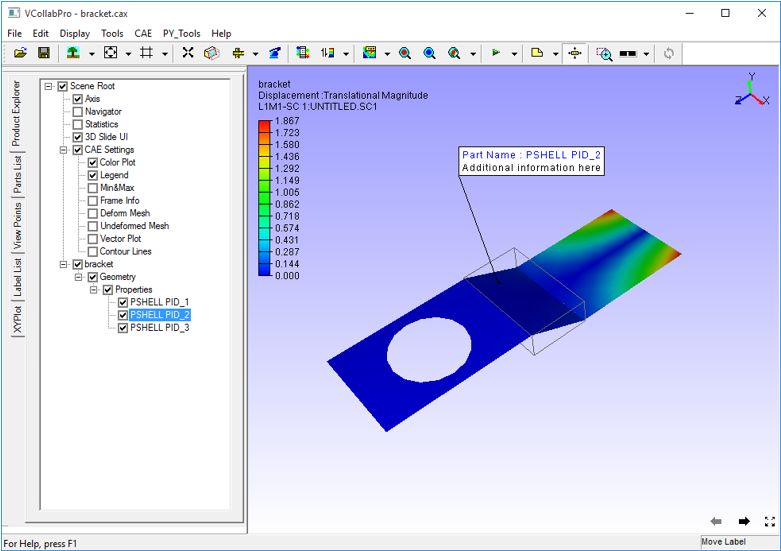This screenshot has width=781, height=551.
Task: Collapse the Geometry tree node
Action: click(79, 277)
